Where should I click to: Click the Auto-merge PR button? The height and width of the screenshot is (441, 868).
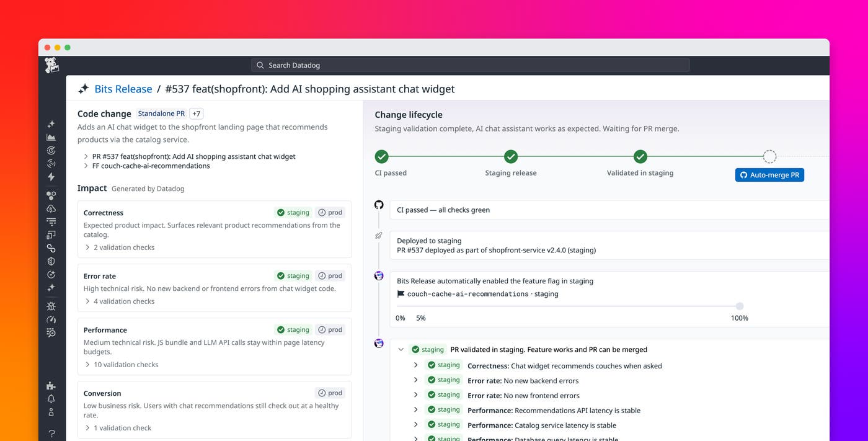769,175
